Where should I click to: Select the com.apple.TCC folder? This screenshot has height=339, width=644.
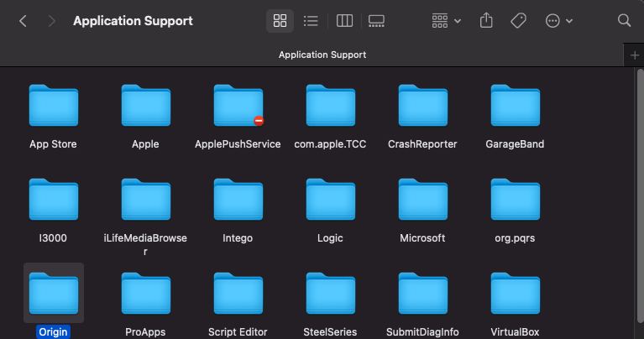330,107
